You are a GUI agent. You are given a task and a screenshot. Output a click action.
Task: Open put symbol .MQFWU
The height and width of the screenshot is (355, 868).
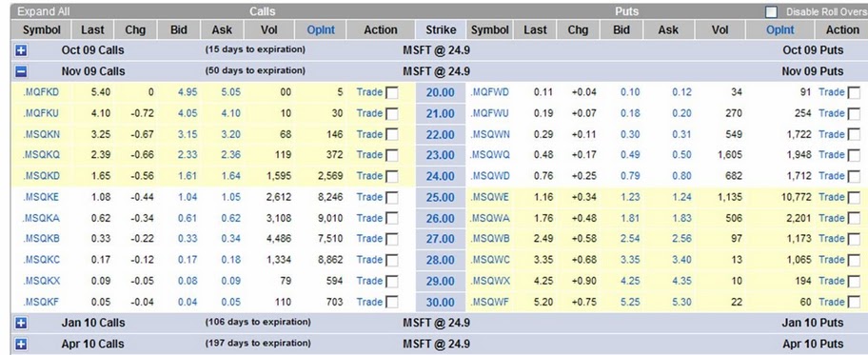489,113
